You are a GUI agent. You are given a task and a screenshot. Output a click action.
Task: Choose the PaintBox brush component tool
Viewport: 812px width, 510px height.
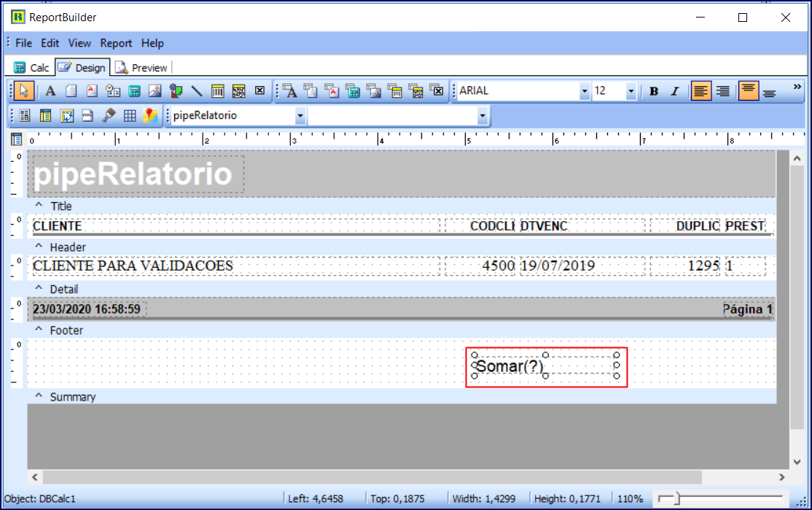tap(109, 115)
